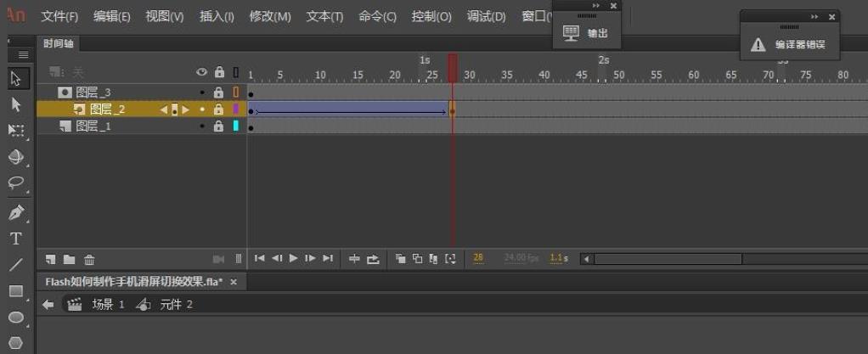The height and width of the screenshot is (354, 868).
Task: Select the Rectangle tool
Action: tap(15, 291)
